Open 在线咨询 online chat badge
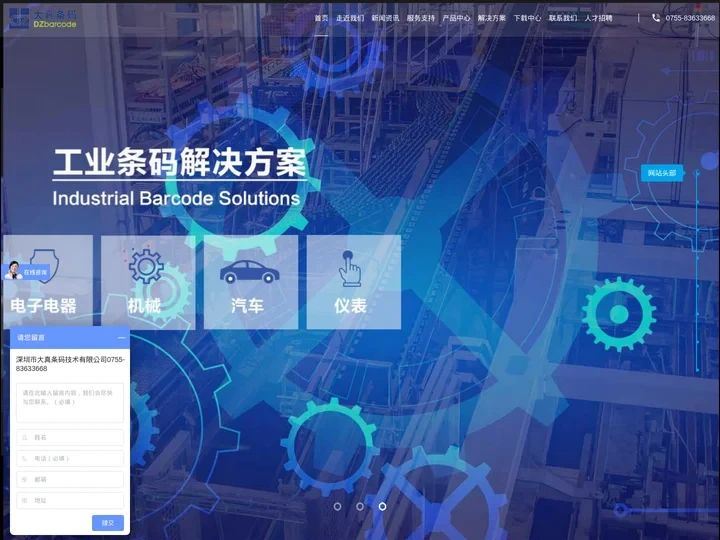This screenshot has width=720, height=540. coord(26,271)
